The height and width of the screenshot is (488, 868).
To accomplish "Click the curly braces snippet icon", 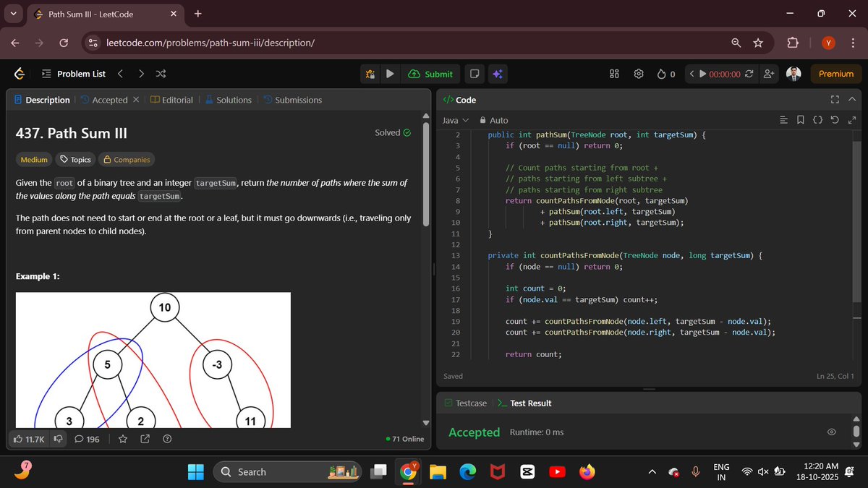I will [817, 120].
